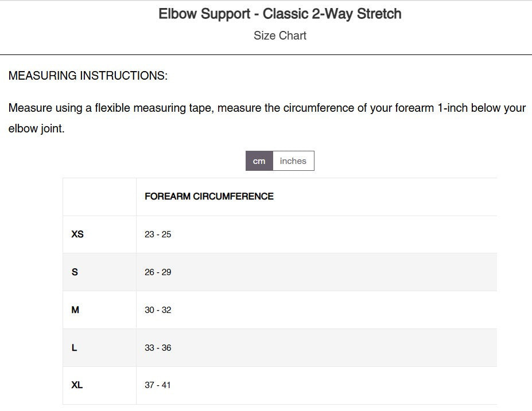Select the M size row label
Image resolution: width=532 pixels, height=411 pixels.
(x=75, y=310)
